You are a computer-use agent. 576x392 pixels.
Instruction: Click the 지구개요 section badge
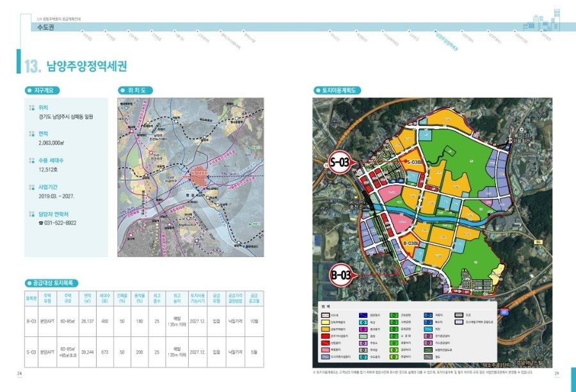coord(42,90)
